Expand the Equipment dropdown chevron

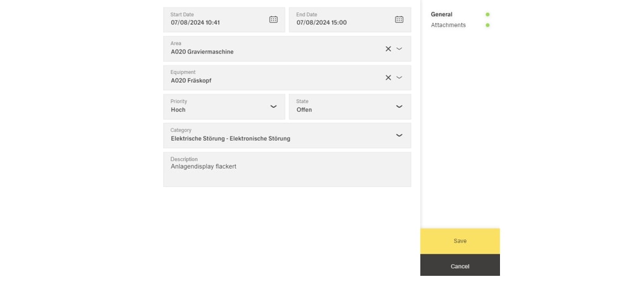[399, 78]
